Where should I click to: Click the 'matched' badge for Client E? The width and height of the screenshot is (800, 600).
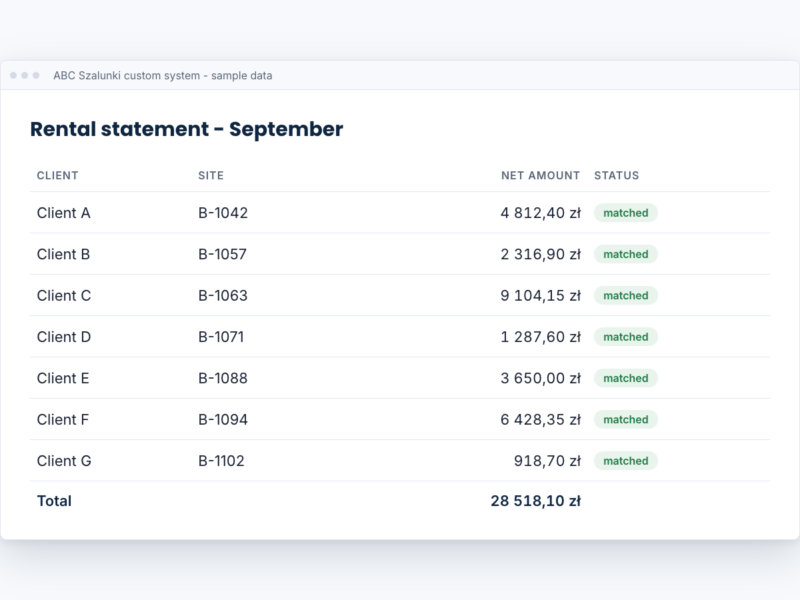pos(626,378)
